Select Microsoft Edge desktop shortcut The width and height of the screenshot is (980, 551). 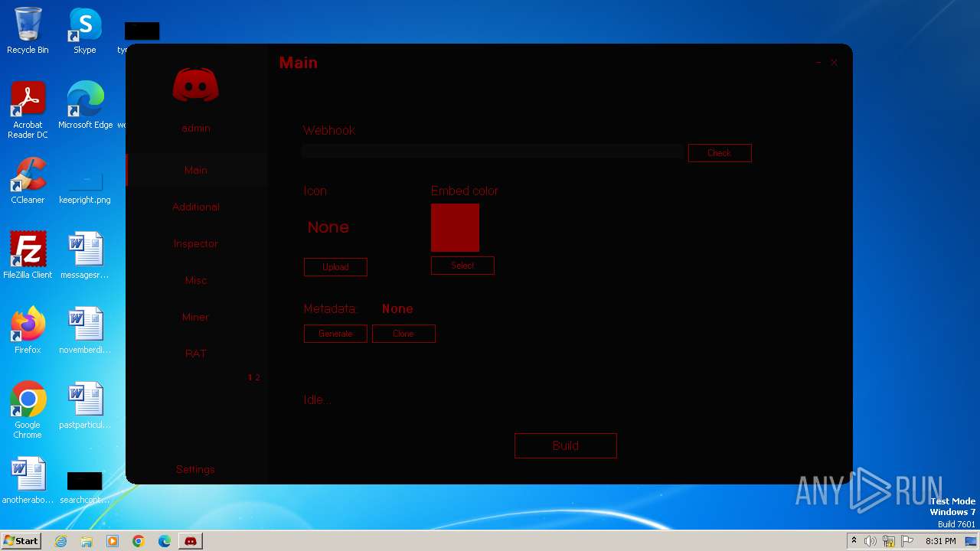coord(85,106)
